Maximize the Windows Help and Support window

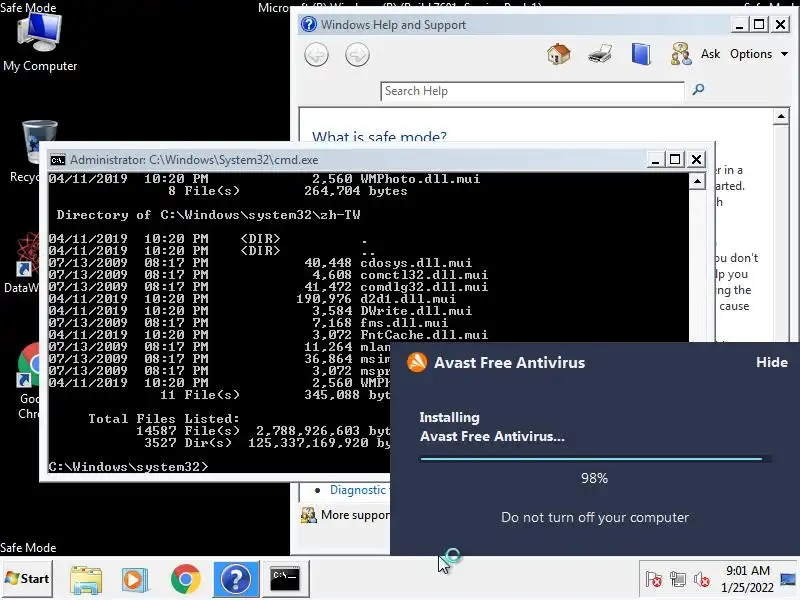tap(759, 24)
